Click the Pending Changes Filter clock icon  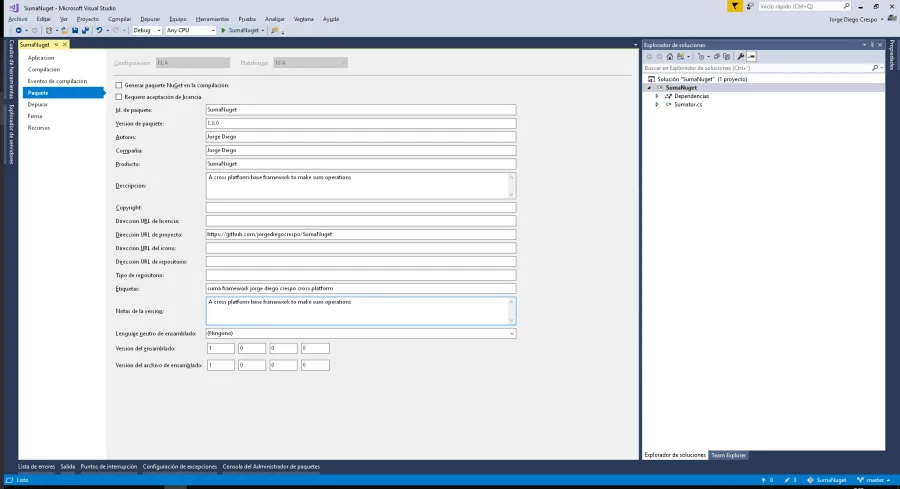click(701, 57)
